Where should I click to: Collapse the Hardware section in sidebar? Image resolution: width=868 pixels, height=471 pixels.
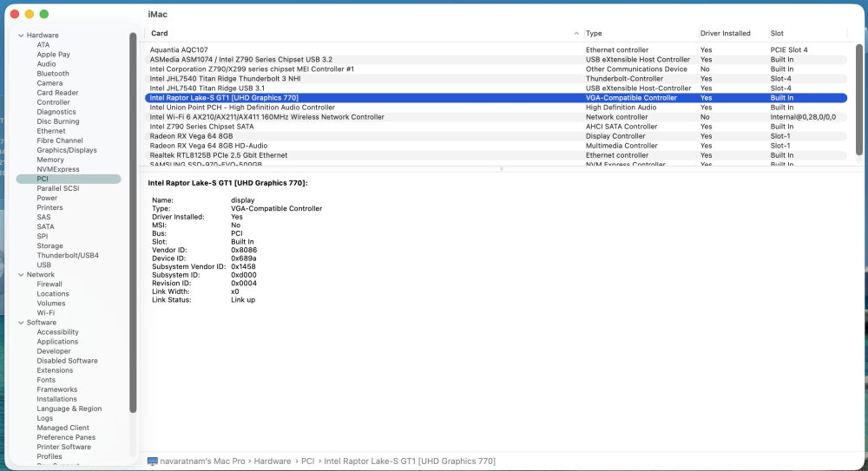(x=21, y=36)
